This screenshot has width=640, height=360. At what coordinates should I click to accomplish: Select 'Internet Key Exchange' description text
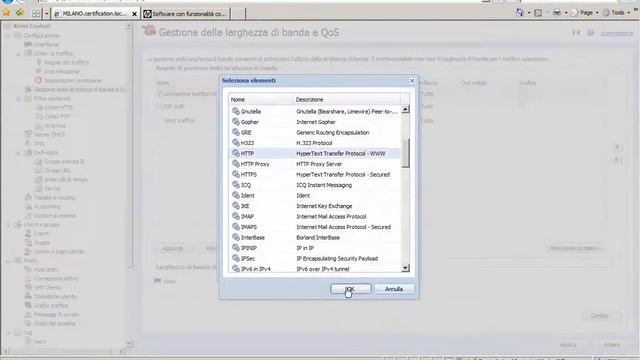(324, 206)
